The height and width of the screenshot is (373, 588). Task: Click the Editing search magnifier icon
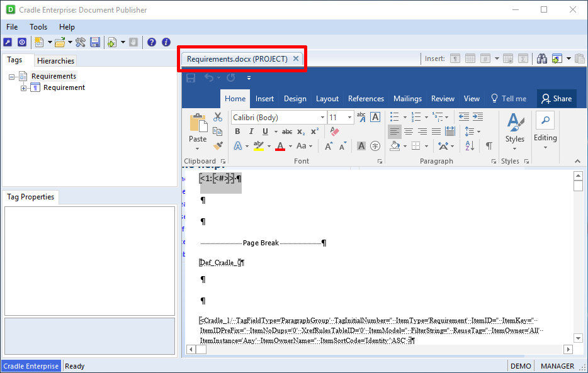(x=545, y=121)
